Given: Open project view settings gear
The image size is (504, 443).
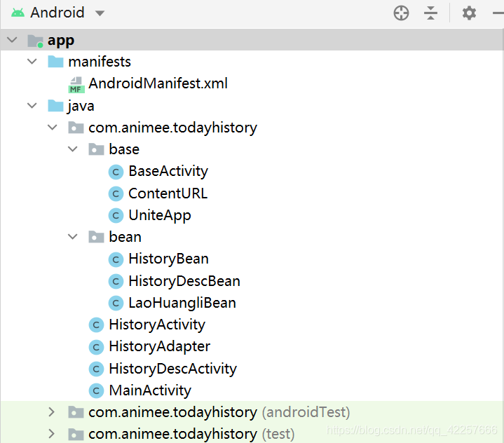Looking at the screenshot, I should (469, 13).
